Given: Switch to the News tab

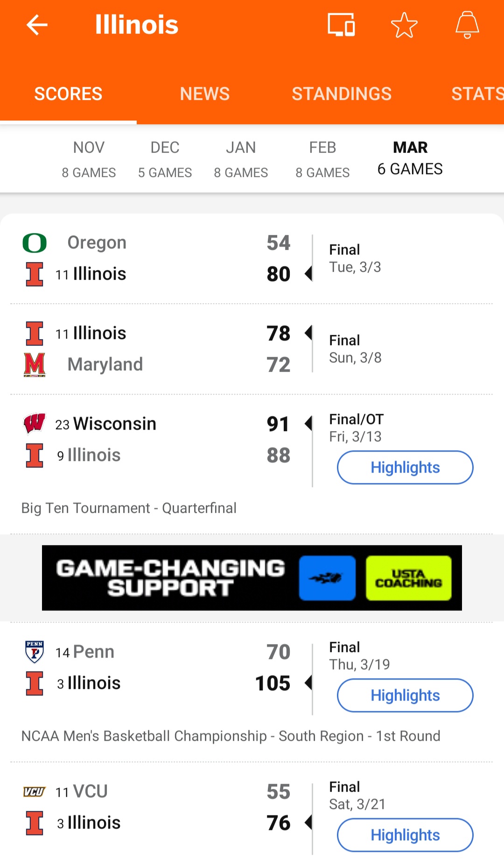Looking at the screenshot, I should [205, 94].
